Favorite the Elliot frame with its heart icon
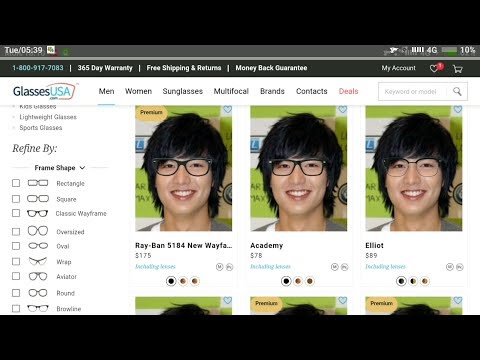 [458, 109]
